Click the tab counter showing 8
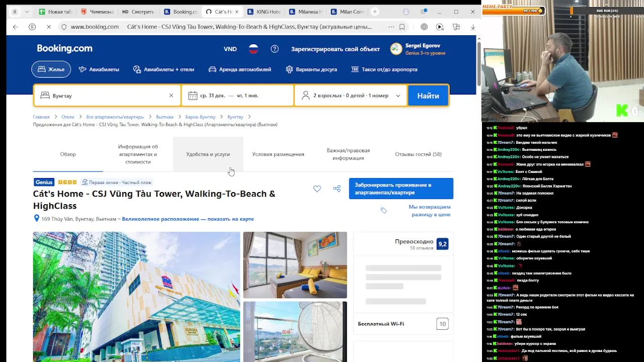 [15, 12]
